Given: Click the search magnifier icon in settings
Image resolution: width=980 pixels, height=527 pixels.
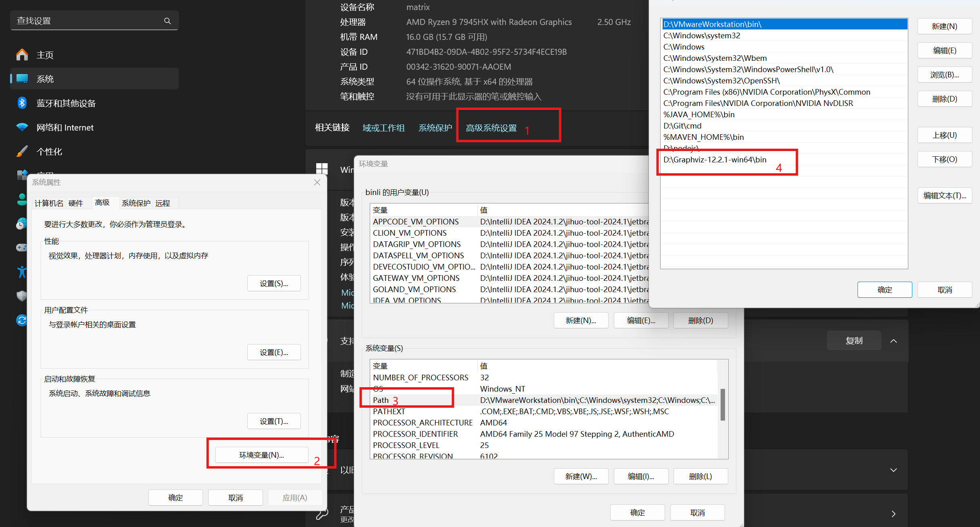Looking at the screenshot, I should tap(168, 21).
